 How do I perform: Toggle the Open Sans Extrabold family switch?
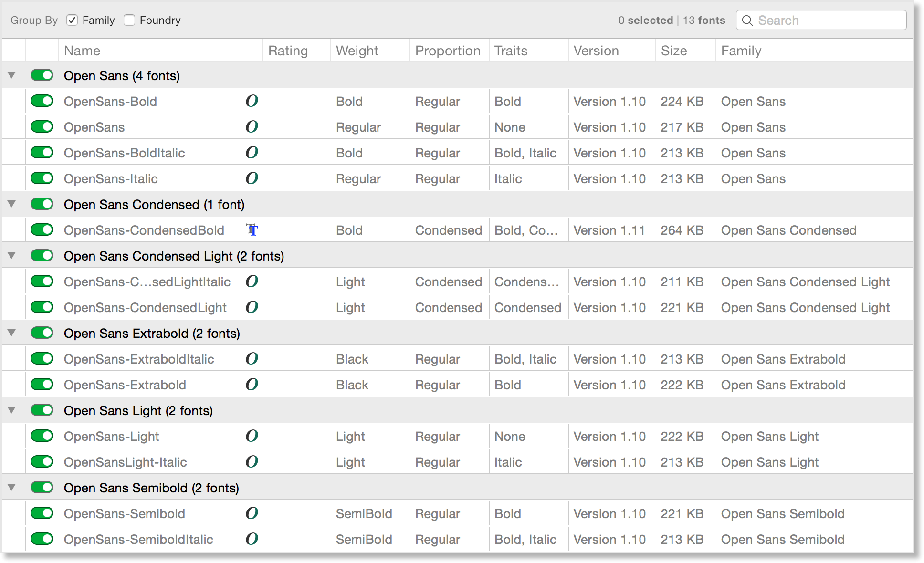(42, 333)
